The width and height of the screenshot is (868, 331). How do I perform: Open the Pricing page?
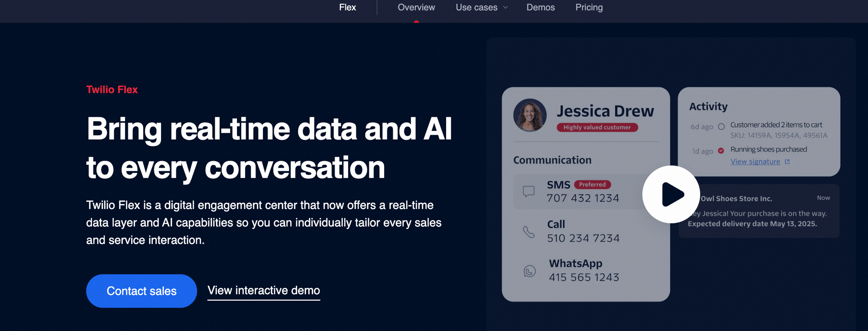[x=589, y=7]
